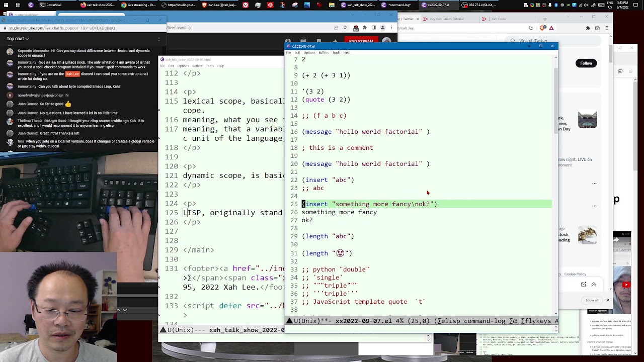
Task: Click the Cookie Policy link on Twitter
Action: click(x=575, y=274)
